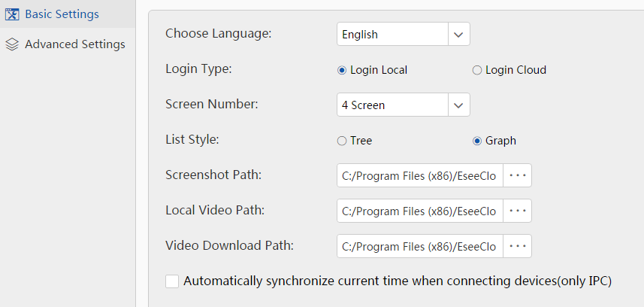The height and width of the screenshot is (307, 644).
Task: Click the Local Video Path text field
Action: coord(419,211)
